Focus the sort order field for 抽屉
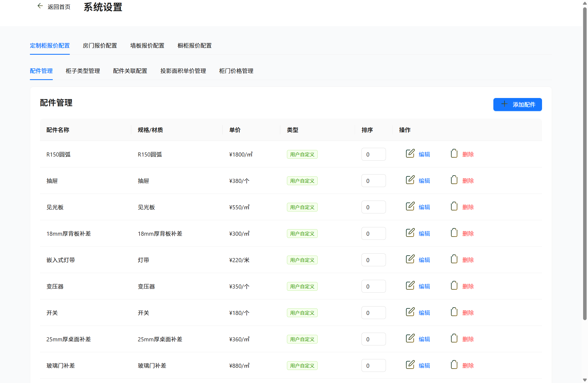 (x=373, y=181)
